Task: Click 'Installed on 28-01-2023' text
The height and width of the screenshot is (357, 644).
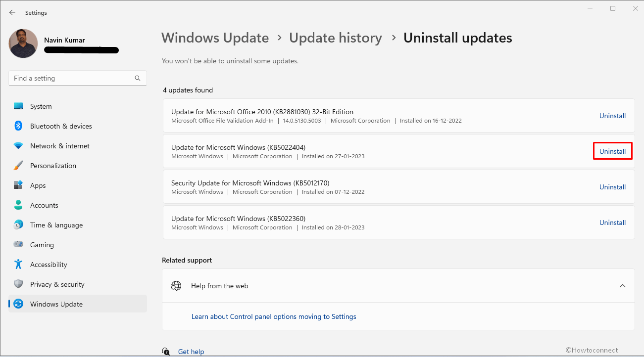Action: 333,227
